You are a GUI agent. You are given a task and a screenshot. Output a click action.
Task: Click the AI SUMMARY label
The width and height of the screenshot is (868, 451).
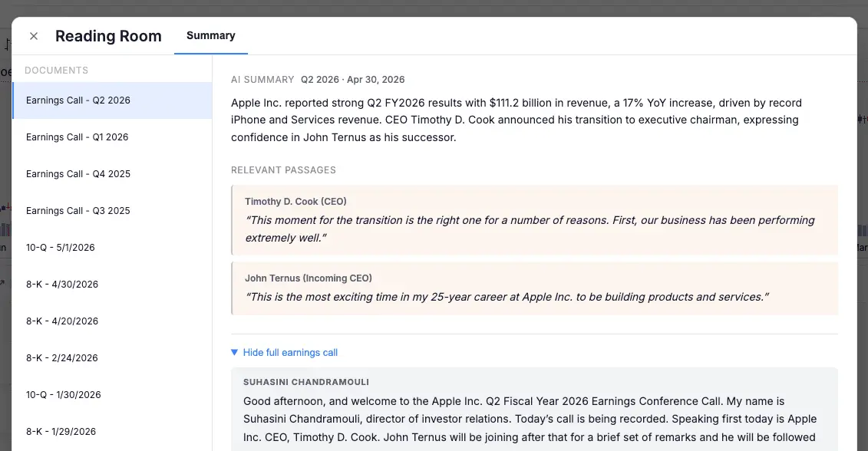coord(262,80)
